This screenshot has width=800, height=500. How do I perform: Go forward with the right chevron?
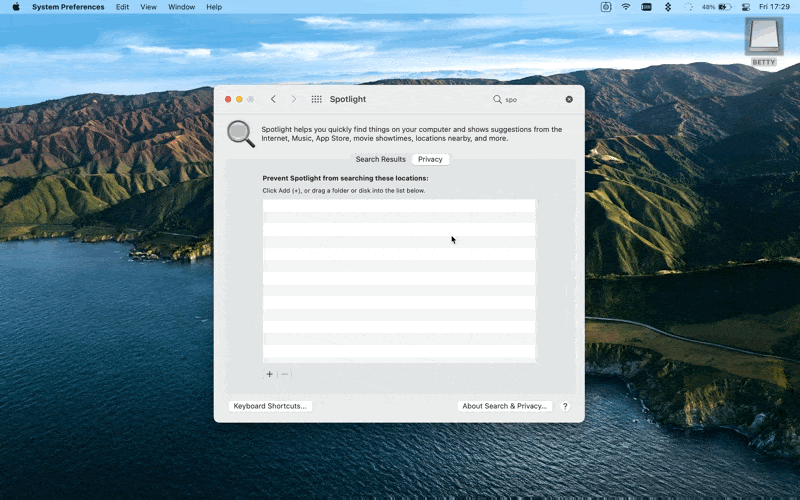click(294, 99)
